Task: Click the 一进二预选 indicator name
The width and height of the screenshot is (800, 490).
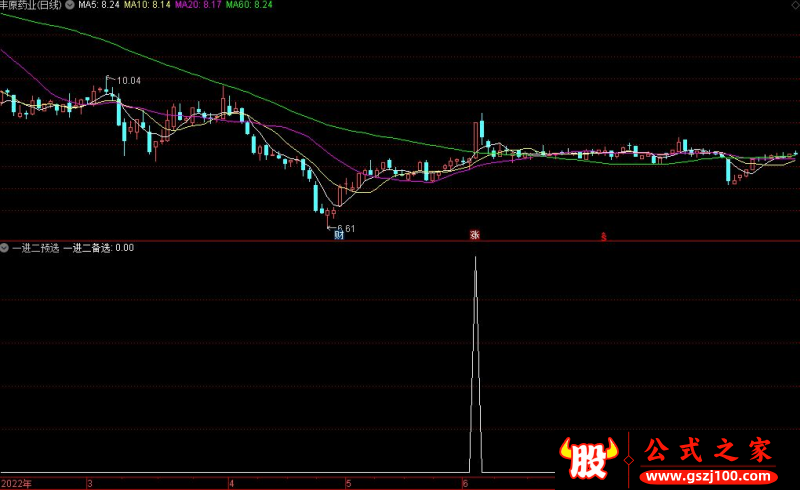Action: point(36,248)
